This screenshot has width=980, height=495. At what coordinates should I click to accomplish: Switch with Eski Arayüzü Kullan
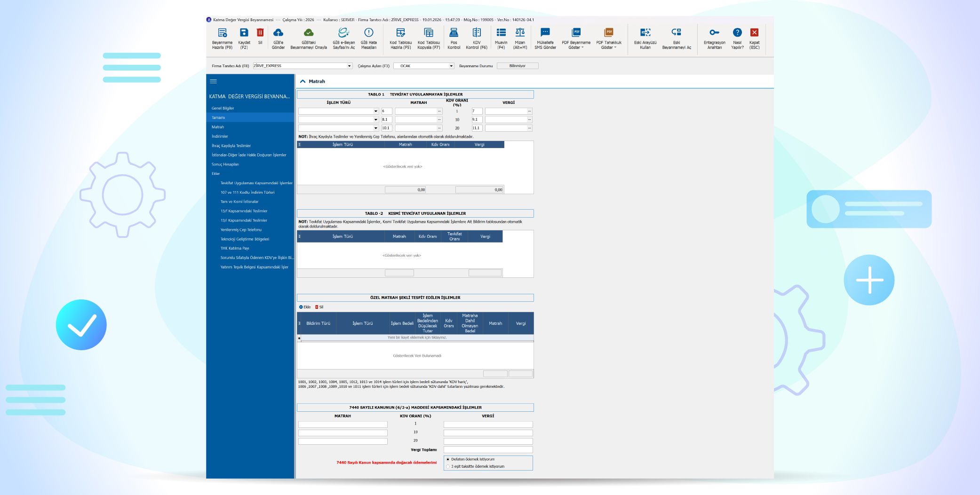(x=645, y=32)
